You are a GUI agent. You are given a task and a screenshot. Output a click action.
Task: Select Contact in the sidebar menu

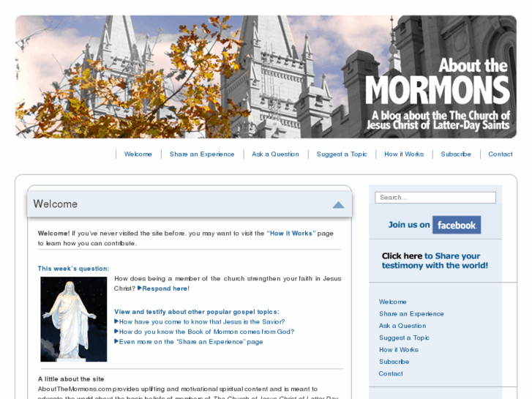coord(391,373)
